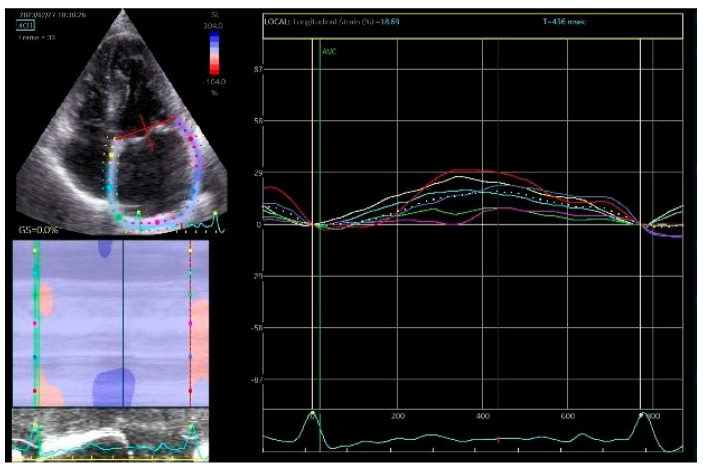Select the red caliper cross on echo image
703x470 pixels.
(148, 132)
